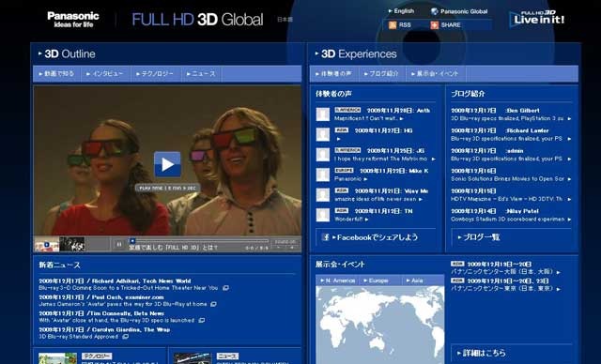Open technology card thumbnail at bottom left
601x364 pixels.
coord(58,358)
